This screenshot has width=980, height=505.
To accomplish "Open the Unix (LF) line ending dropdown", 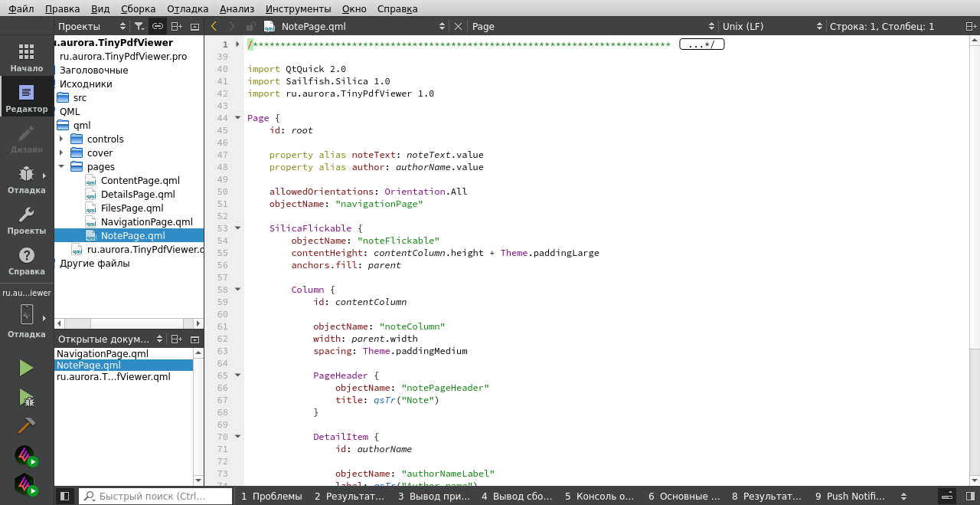I will point(769,26).
